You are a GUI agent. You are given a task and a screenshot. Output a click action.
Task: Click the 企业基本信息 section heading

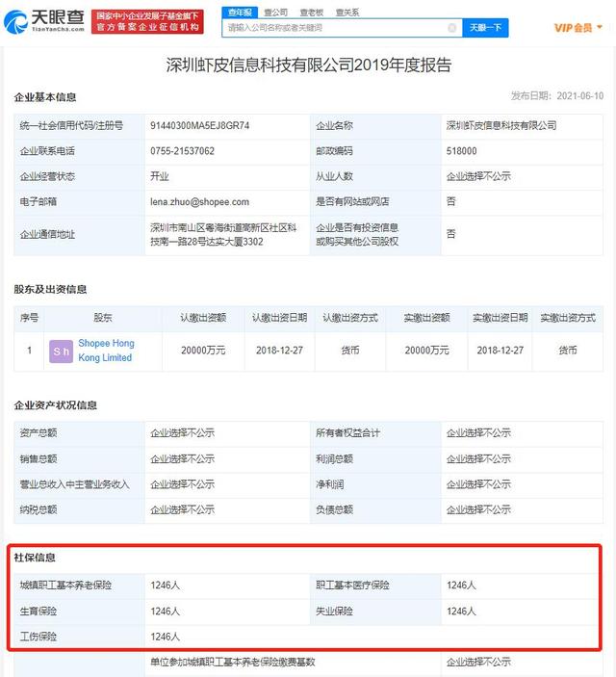point(45,97)
